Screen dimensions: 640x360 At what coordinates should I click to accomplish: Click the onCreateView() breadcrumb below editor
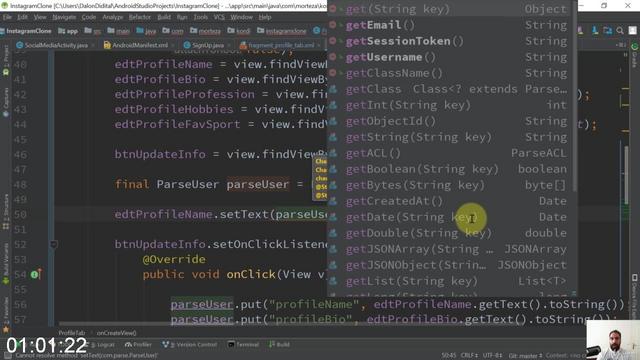(x=116, y=333)
